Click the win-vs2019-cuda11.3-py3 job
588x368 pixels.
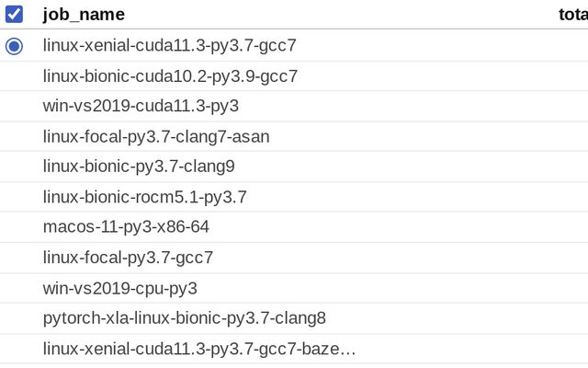click(x=141, y=106)
